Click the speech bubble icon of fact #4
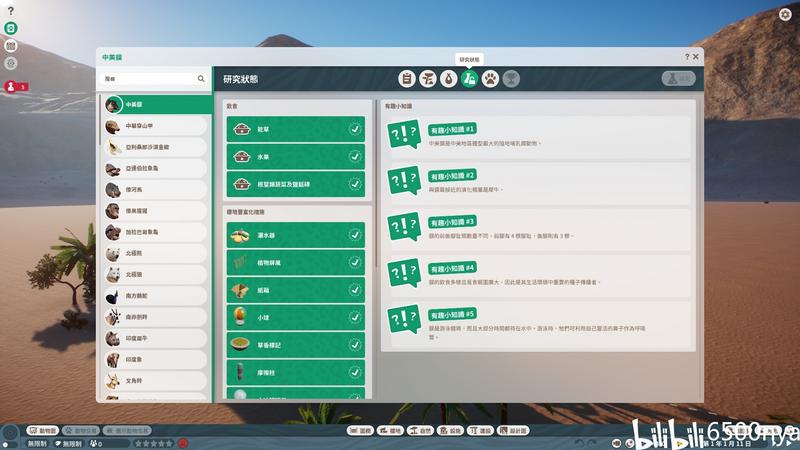This screenshot has width=800, height=450. (x=404, y=273)
